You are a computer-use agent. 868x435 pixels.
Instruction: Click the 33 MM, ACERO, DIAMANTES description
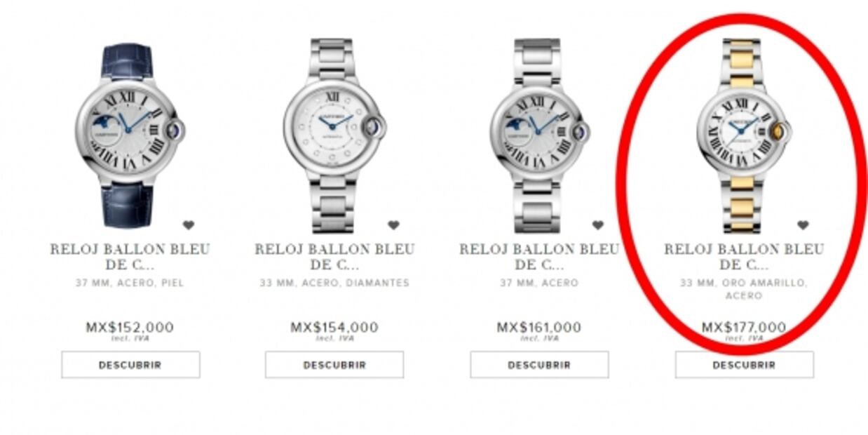pyautogui.click(x=334, y=283)
